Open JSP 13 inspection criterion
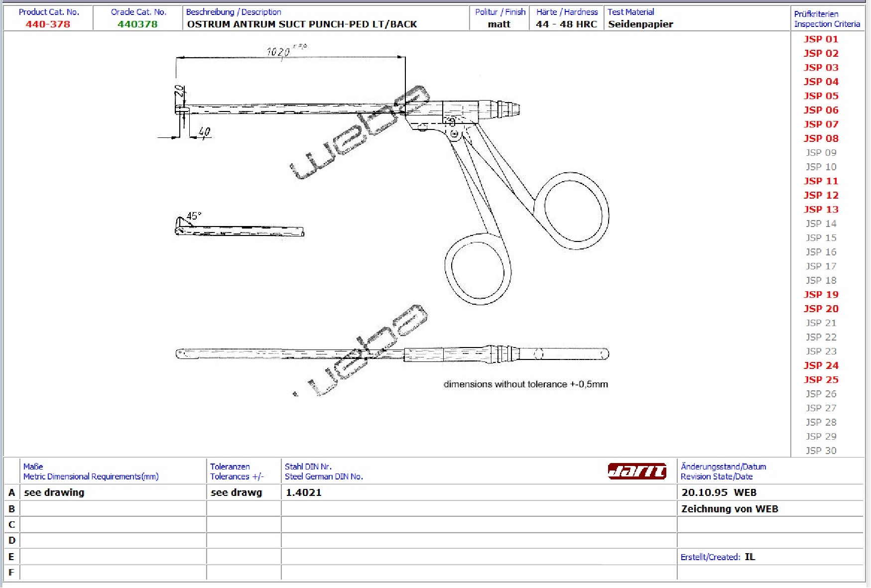The width and height of the screenshot is (871, 588). pyautogui.click(x=821, y=210)
